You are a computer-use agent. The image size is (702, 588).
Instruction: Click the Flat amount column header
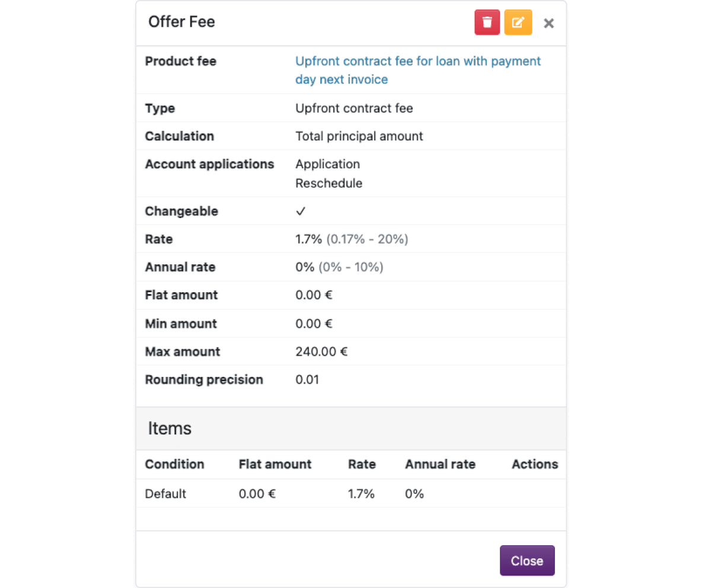pyautogui.click(x=275, y=464)
